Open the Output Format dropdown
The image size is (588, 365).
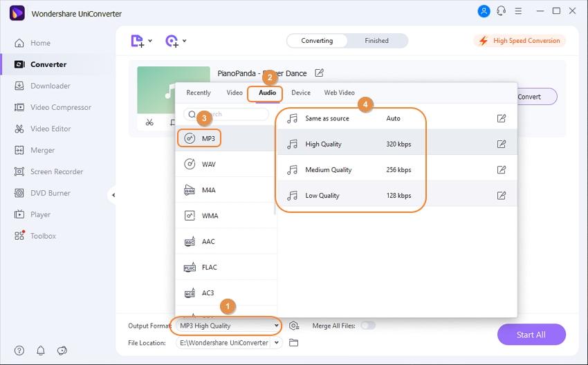click(228, 326)
